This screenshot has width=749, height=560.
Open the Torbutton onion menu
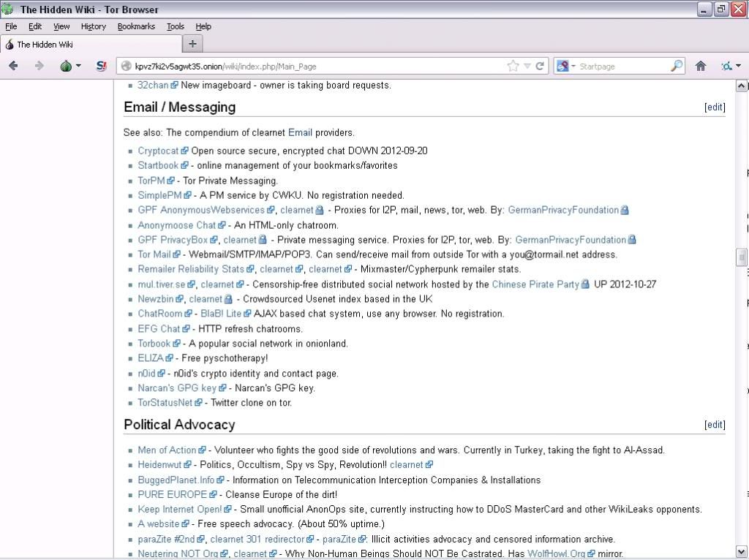click(x=70, y=66)
